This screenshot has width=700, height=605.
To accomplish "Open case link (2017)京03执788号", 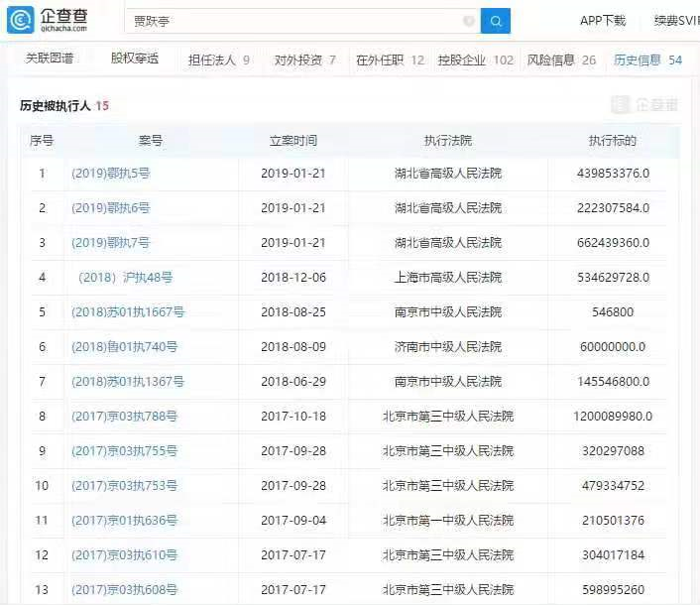I will pyautogui.click(x=125, y=417).
